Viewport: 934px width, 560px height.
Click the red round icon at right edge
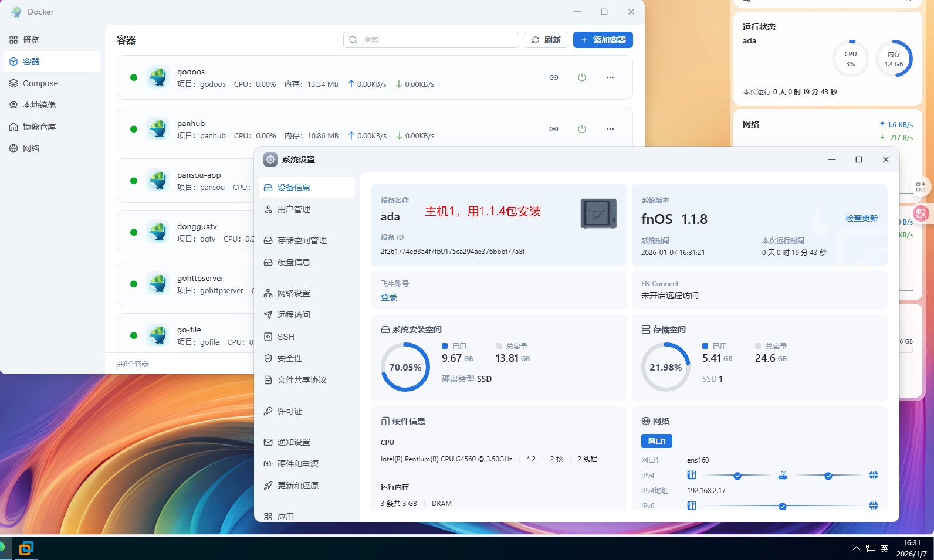point(921,213)
